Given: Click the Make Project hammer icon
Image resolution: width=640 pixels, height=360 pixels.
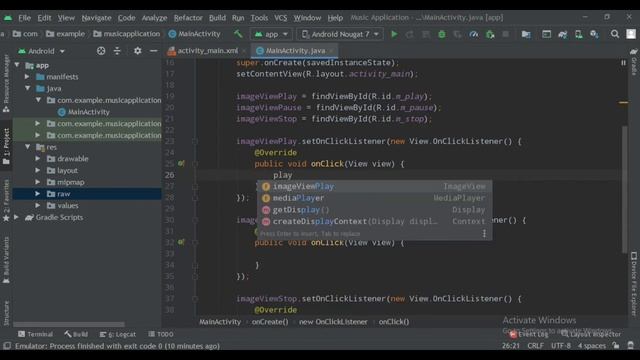Looking at the screenshot, I should tap(238, 34).
